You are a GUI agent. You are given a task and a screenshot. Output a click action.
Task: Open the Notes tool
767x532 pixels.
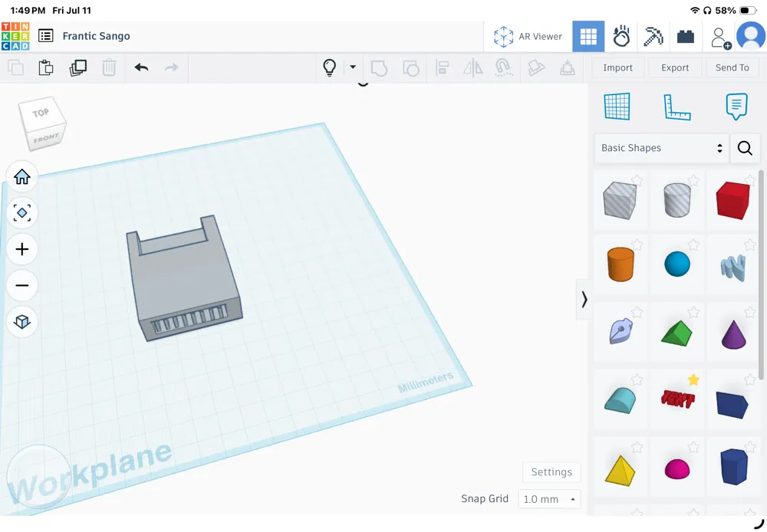[x=736, y=106]
